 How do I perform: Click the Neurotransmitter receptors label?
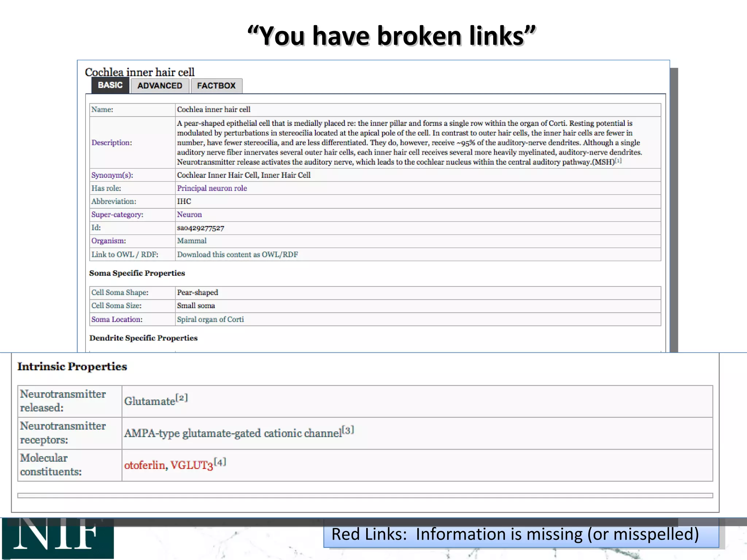(x=63, y=433)
